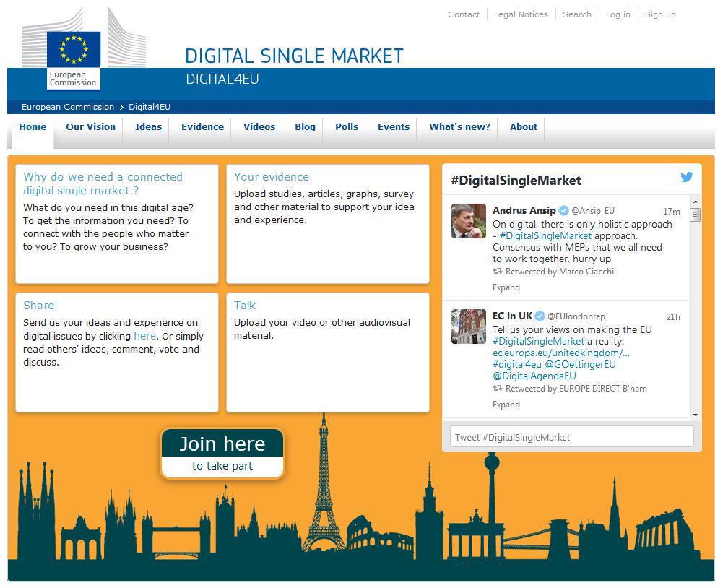Click Retweeted by EUROPE DIRECT B'ham
723x588 pixels.
click(576, 389)
